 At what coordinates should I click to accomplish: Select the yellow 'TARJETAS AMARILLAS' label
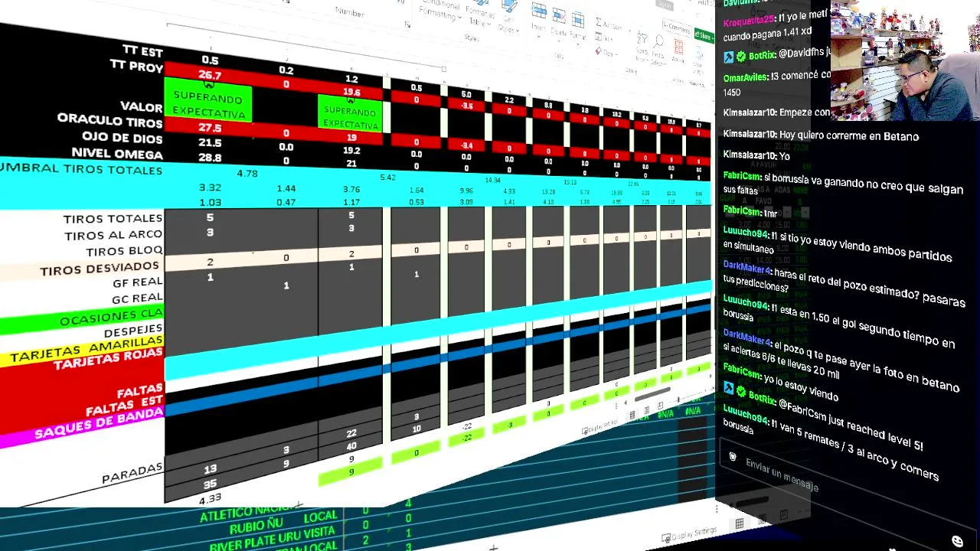click(86, 350)
